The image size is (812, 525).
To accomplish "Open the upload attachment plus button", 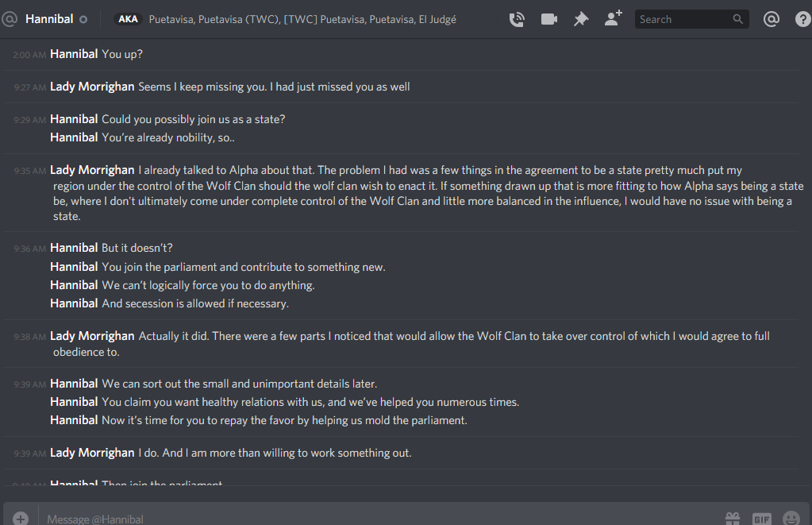I will click(21, 518).
